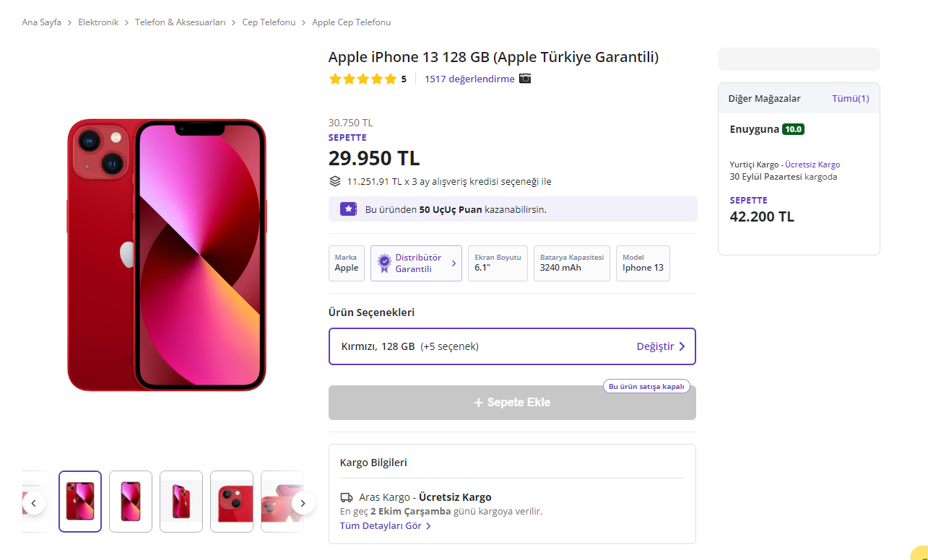Click the Distribütör Garantili ribbon badge icon
The width and height of the screenshot is (928, 560).
(x=384, y=263)
